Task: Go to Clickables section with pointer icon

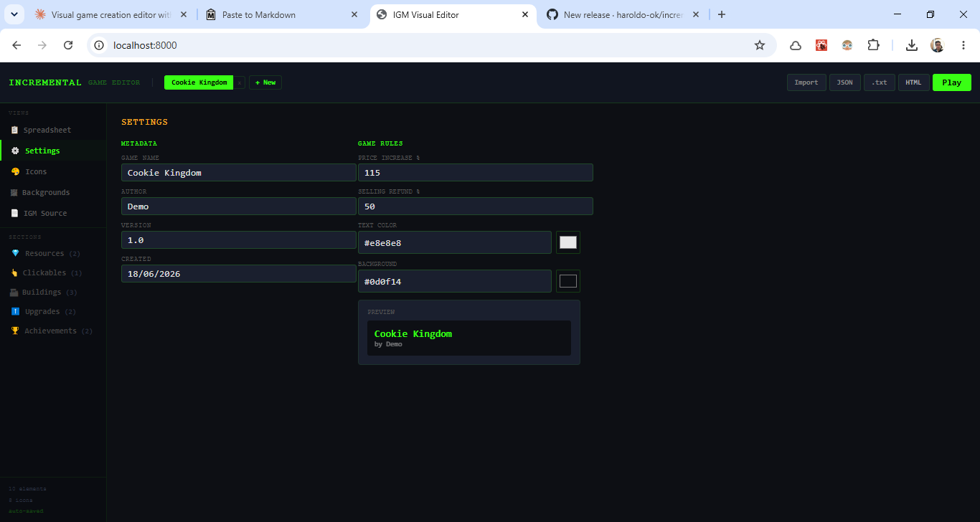Action: [53, 272]
